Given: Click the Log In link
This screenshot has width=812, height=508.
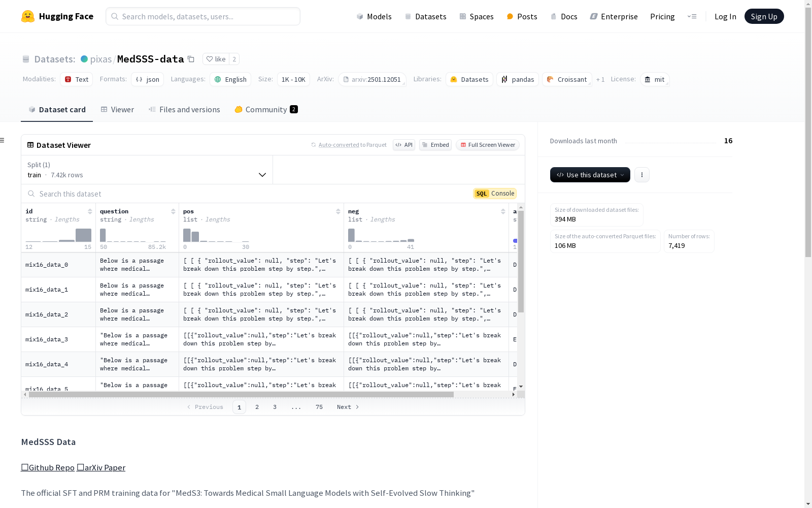Looking at the screenshot, I should pos(725,16).
